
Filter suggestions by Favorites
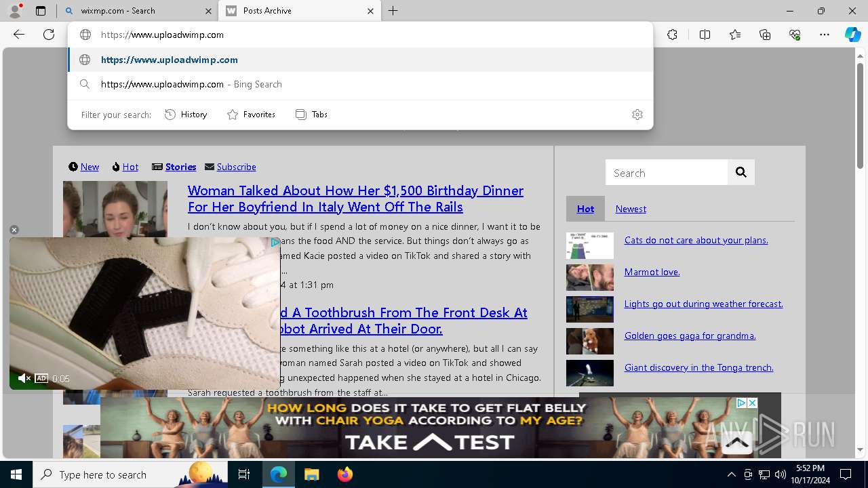point(251,115)
